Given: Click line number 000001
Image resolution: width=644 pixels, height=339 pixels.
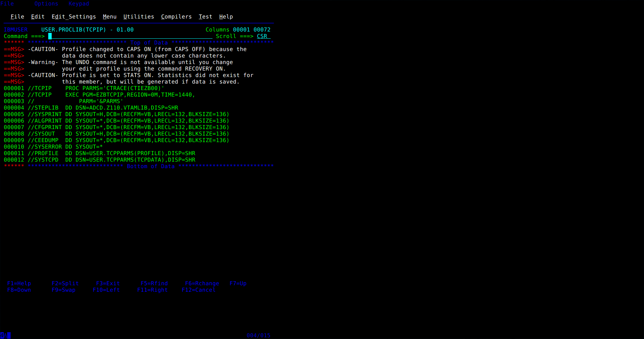Looking at the screenshot, I should [14, 88].
